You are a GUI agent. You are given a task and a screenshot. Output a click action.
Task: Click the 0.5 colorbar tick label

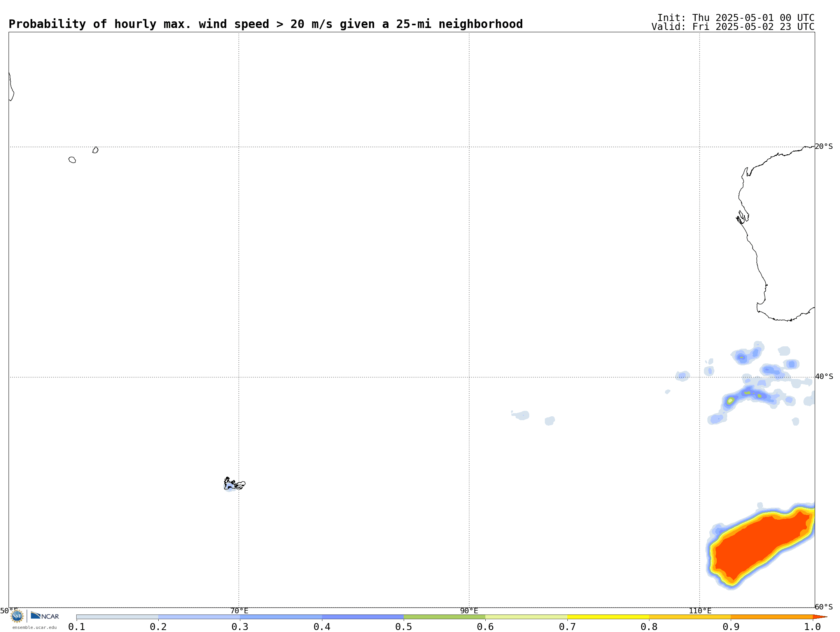(404, 627)
